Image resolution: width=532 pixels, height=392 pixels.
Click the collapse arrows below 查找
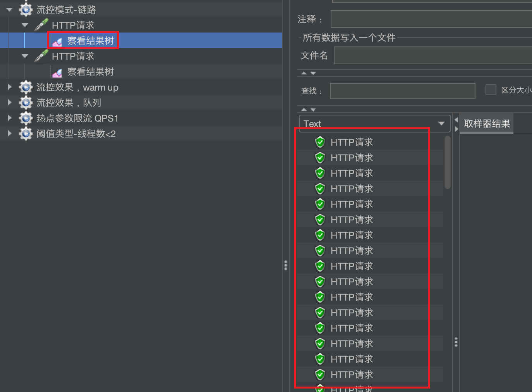tap(309, 110)
